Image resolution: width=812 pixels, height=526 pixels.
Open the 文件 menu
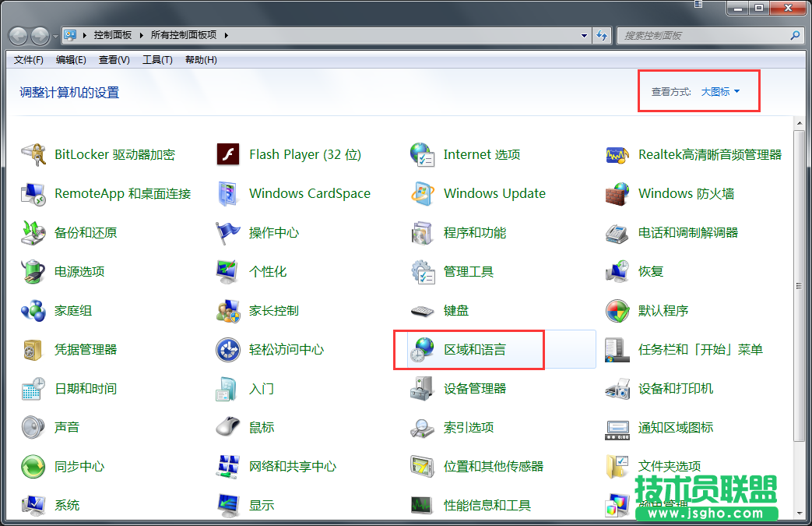pos(28,60)
